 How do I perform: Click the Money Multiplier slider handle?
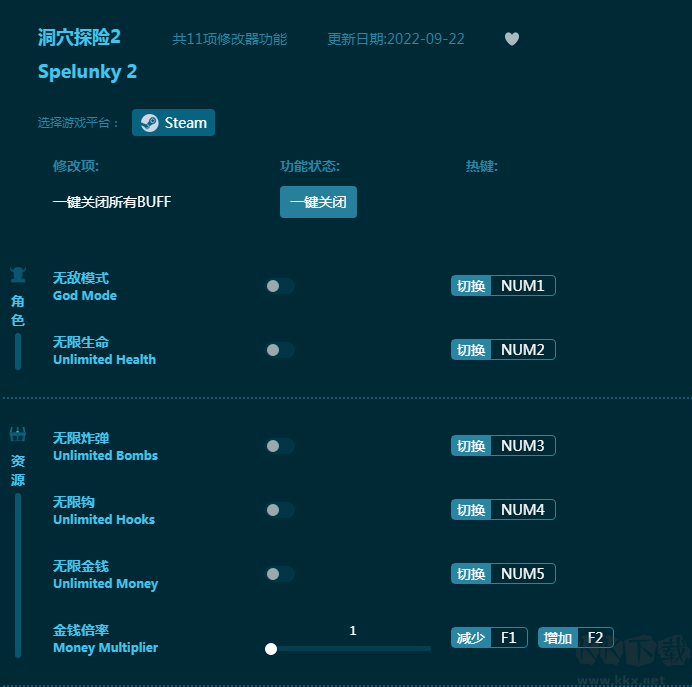(x=271, y=649)
